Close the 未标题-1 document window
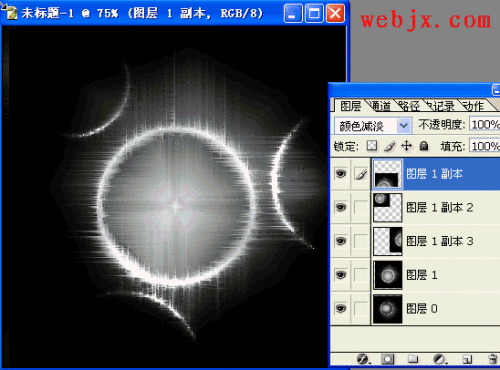Screen dimensions: 500x370 pos(335,14)
